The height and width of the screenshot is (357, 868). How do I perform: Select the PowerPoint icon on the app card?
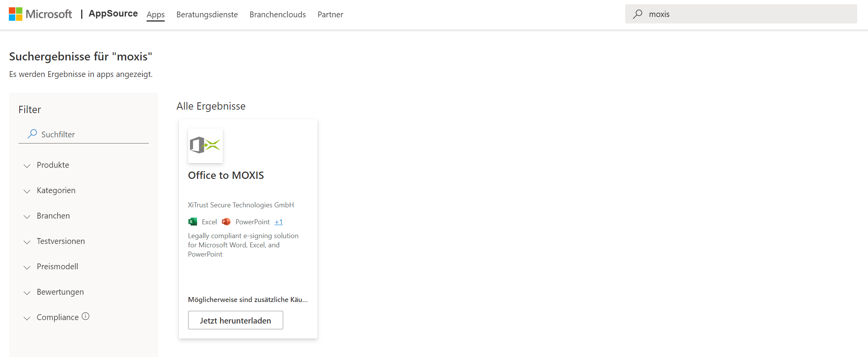(226, 222)
